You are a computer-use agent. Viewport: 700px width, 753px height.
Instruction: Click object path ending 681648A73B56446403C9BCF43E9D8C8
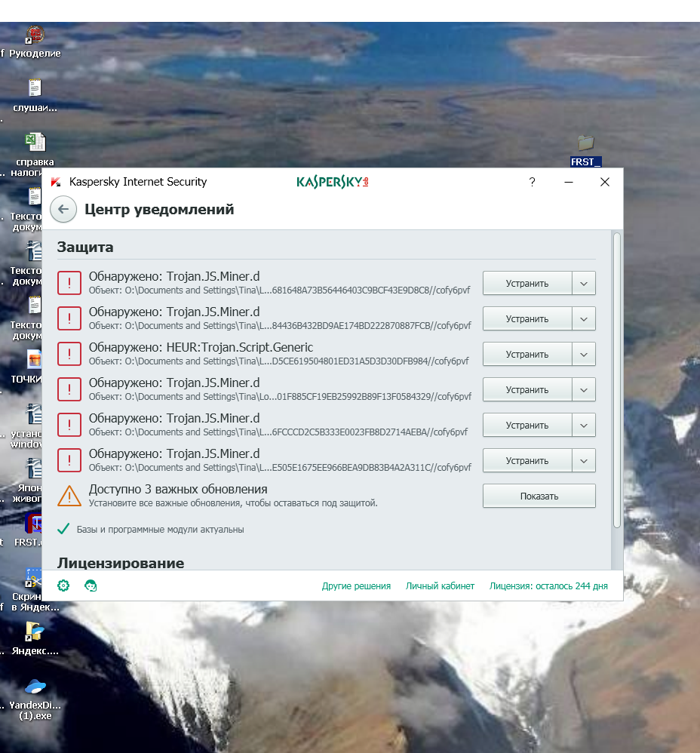tap(279, 290)
